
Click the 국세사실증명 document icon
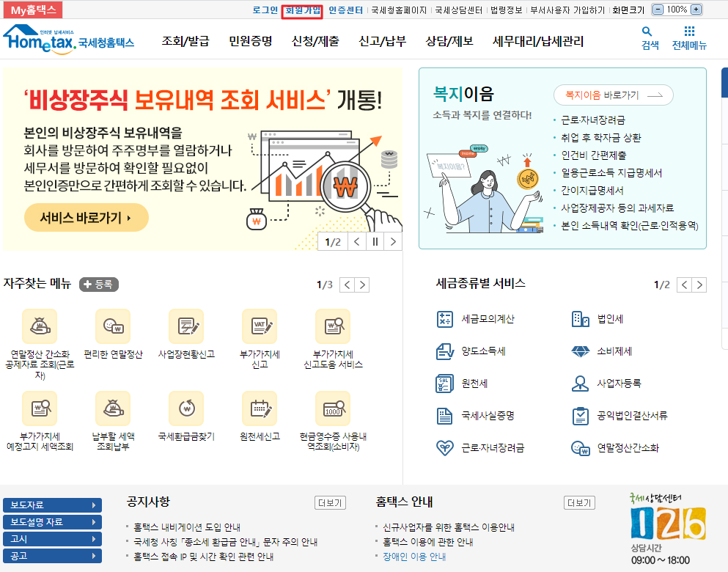coord(445,416)
